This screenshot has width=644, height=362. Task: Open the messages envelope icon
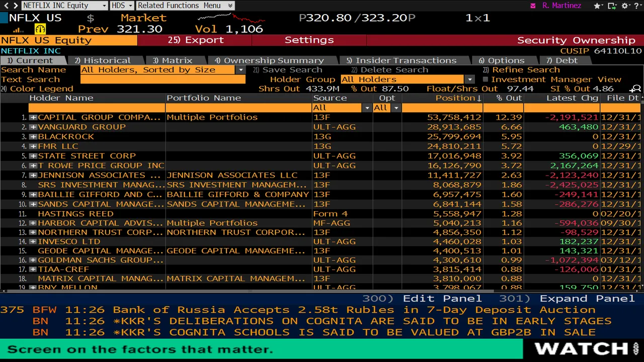click(533, 6)
